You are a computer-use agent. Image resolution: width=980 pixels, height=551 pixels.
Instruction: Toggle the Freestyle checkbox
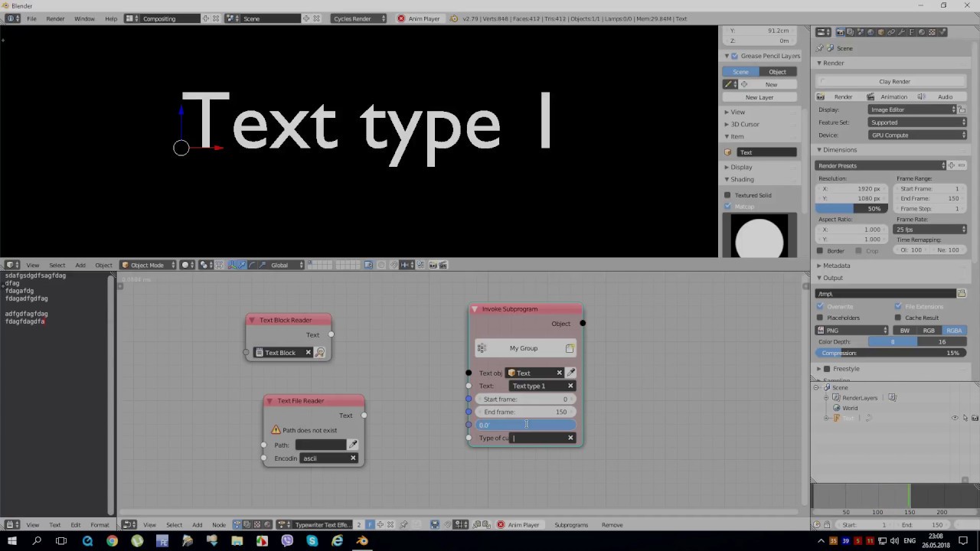pyautogui.click(x=827, y=369)
